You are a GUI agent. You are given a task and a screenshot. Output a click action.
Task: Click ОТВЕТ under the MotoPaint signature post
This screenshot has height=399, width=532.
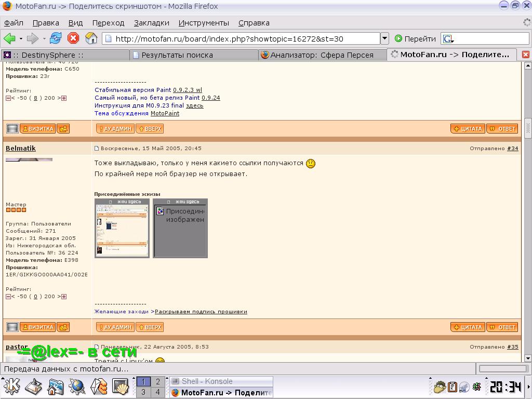[x=502, y=129]
